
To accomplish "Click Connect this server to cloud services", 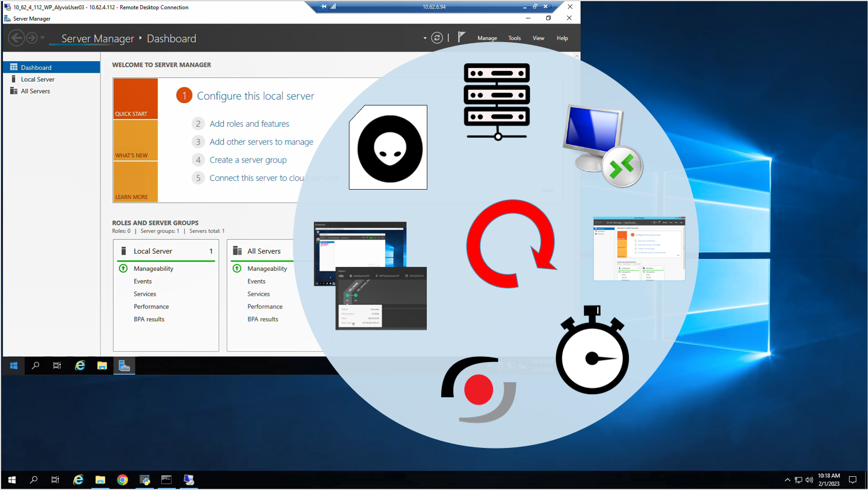I will pyautogui.click(x=274, y=178).
